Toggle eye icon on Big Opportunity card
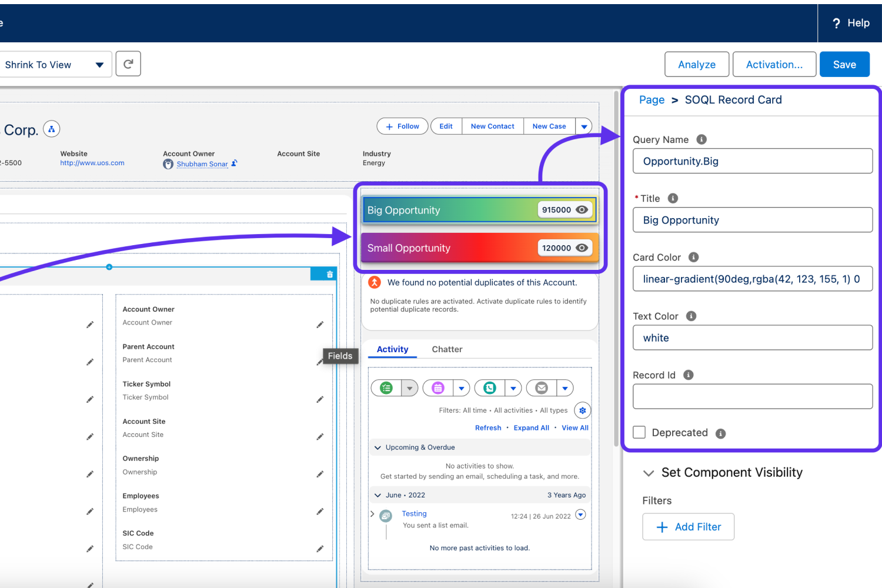882x588 pixels. pos(582,210)
